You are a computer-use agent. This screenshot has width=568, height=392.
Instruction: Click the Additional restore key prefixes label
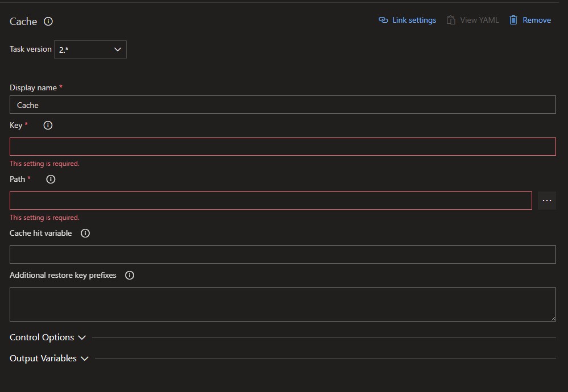tap(63, 275)
